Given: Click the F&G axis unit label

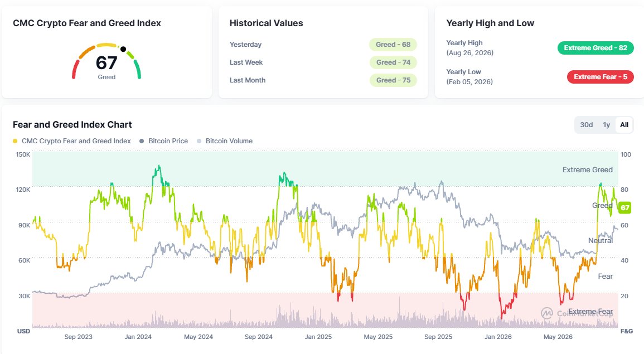Looking at the screenshot, I should 626,331.
